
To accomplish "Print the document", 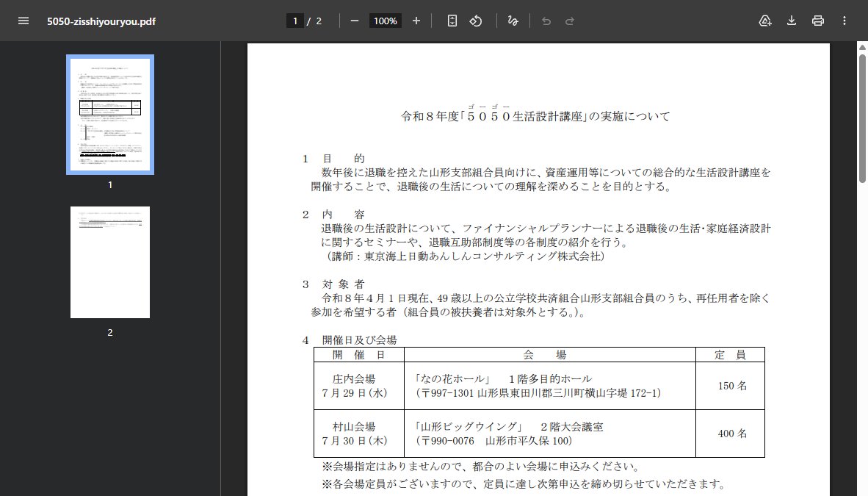I will click(x=817, y=21).
